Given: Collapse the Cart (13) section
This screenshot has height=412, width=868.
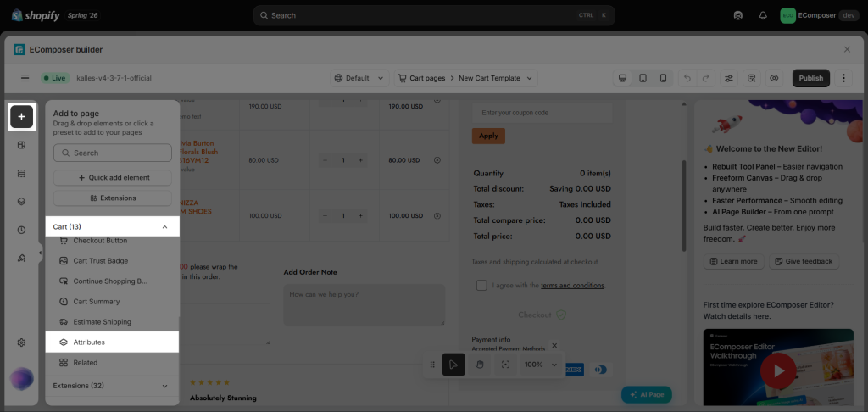Looking at the screenshot, I should coord(113,226).
